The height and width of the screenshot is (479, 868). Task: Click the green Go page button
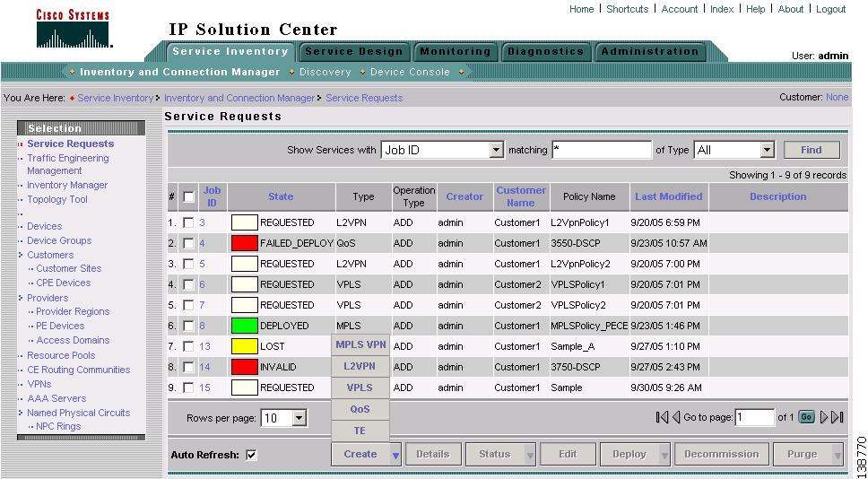pyautogui.click(x=806, y=417)
